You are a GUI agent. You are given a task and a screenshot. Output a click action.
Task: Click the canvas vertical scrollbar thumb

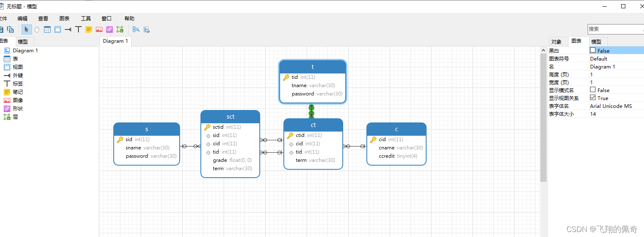tap(543, 118)
